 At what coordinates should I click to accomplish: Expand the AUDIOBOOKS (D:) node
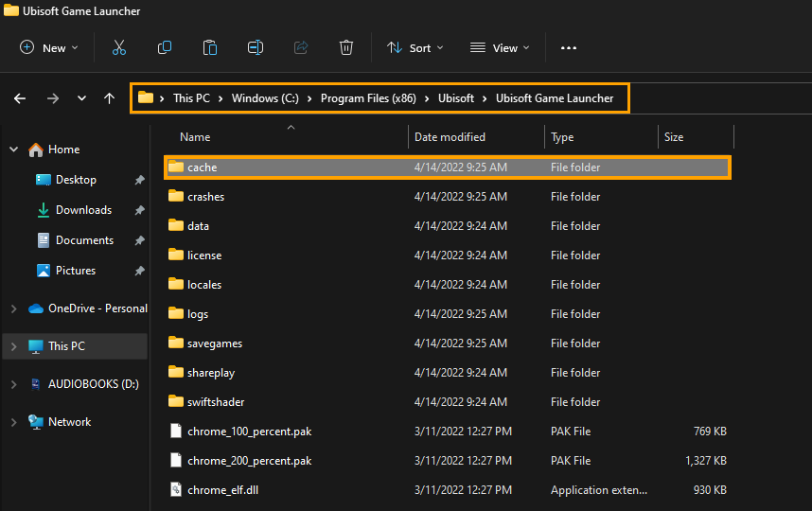pos(14,384)
